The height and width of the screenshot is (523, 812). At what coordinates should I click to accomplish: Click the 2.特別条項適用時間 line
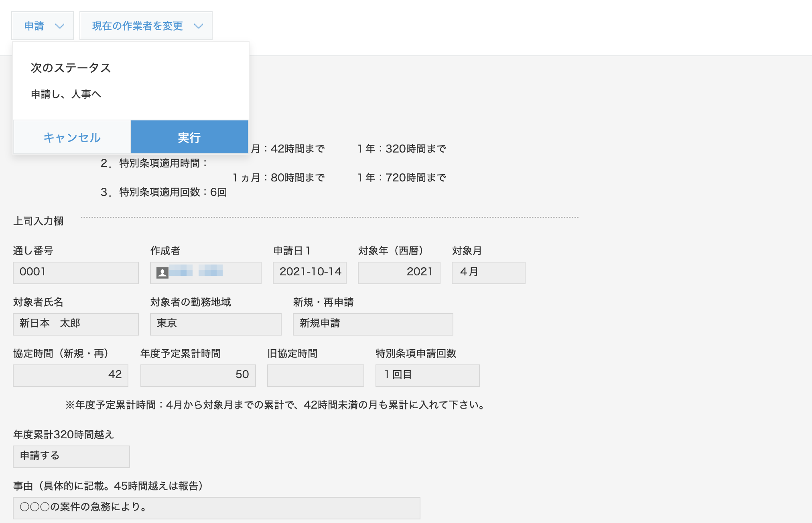pyautogui.click(x=154, y=163)
